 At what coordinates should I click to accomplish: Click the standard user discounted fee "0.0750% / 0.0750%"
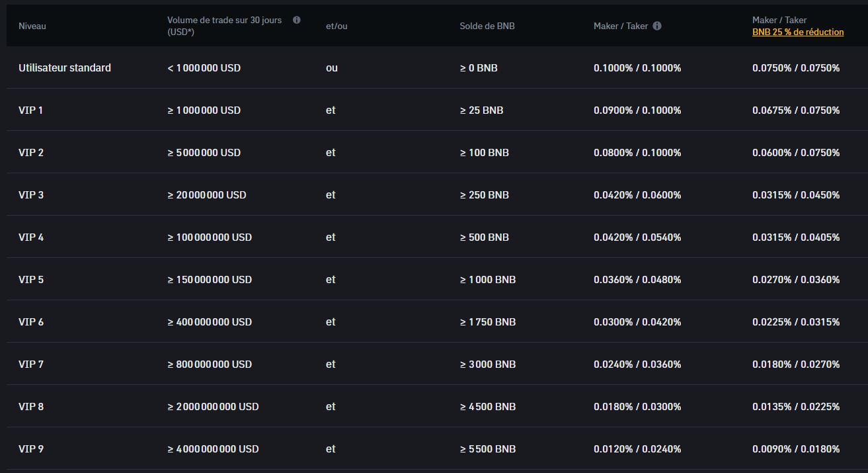pos(795,67)
